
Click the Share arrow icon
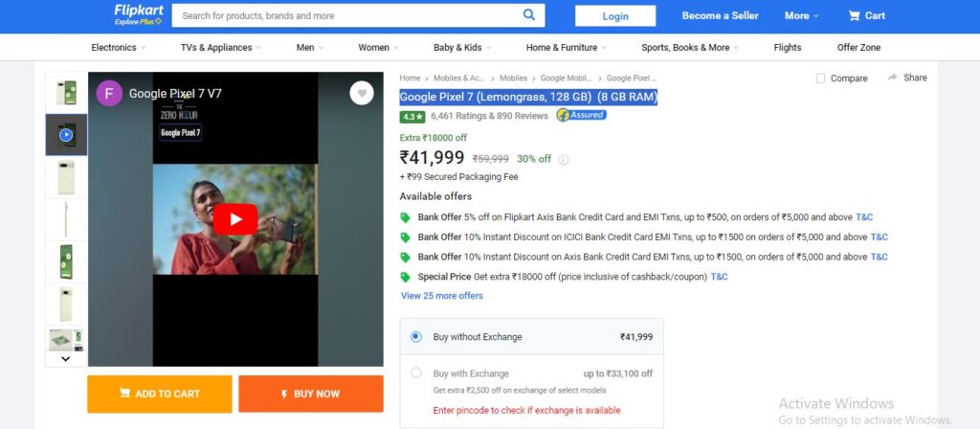click(x=893, y=77)
